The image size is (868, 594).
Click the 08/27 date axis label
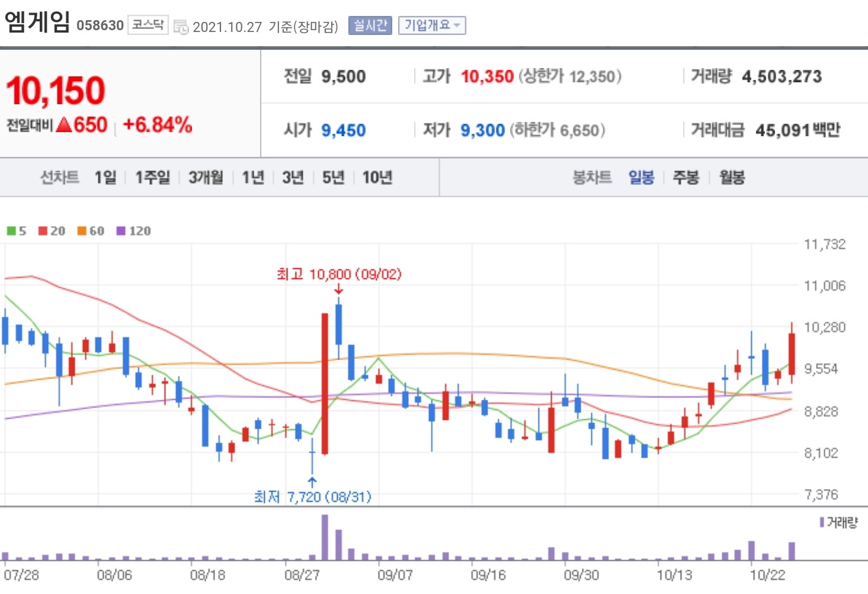(302, 575)
